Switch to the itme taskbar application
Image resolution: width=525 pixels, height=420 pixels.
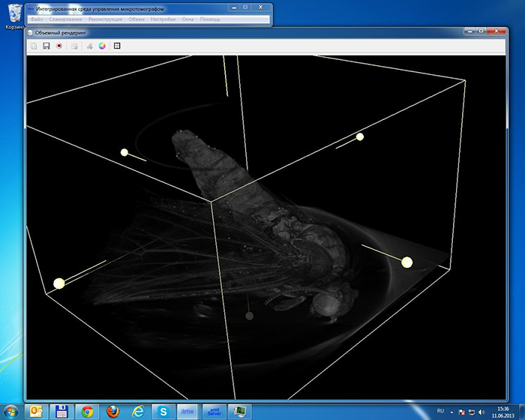(187, 411)
